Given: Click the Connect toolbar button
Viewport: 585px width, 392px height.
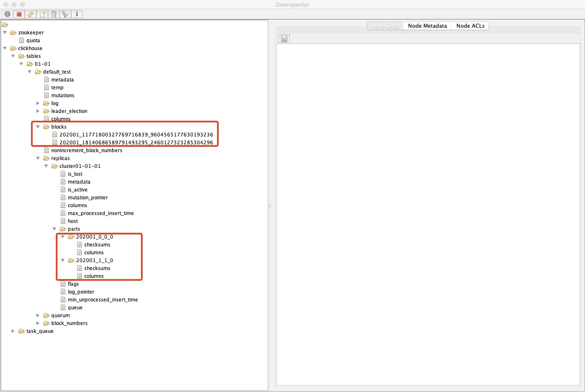Looking at the screenshot, I should pos(7,14).
